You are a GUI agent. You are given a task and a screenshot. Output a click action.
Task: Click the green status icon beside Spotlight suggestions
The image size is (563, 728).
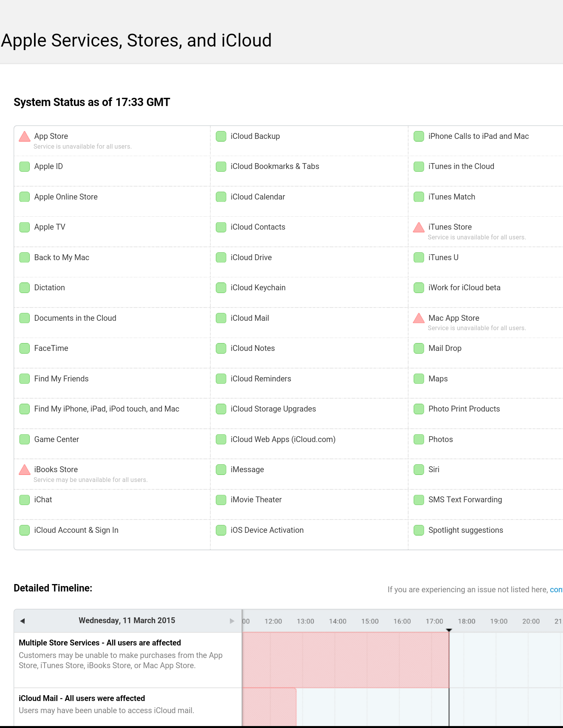point(419,530)
